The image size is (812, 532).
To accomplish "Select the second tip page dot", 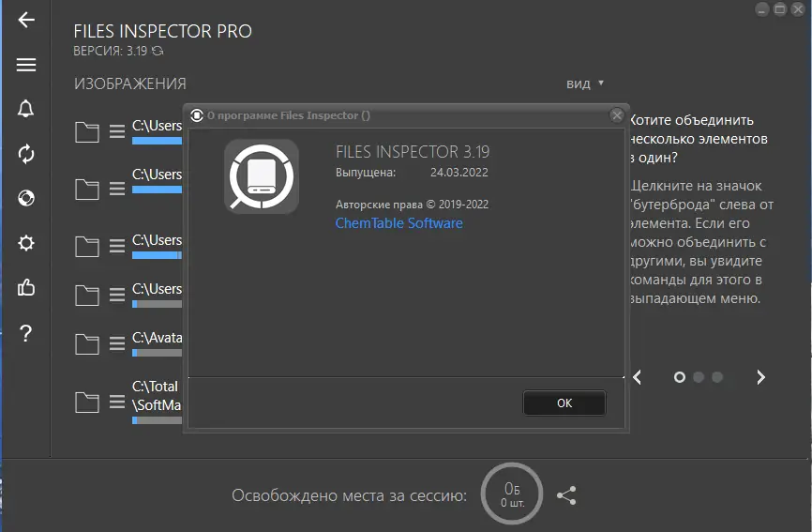I will 699,377.
